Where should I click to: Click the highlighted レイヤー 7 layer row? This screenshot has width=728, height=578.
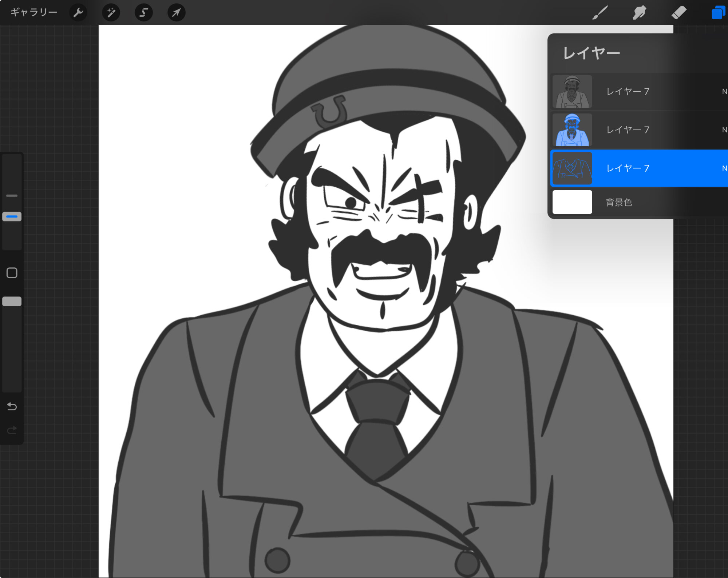[x=628, y=168]
